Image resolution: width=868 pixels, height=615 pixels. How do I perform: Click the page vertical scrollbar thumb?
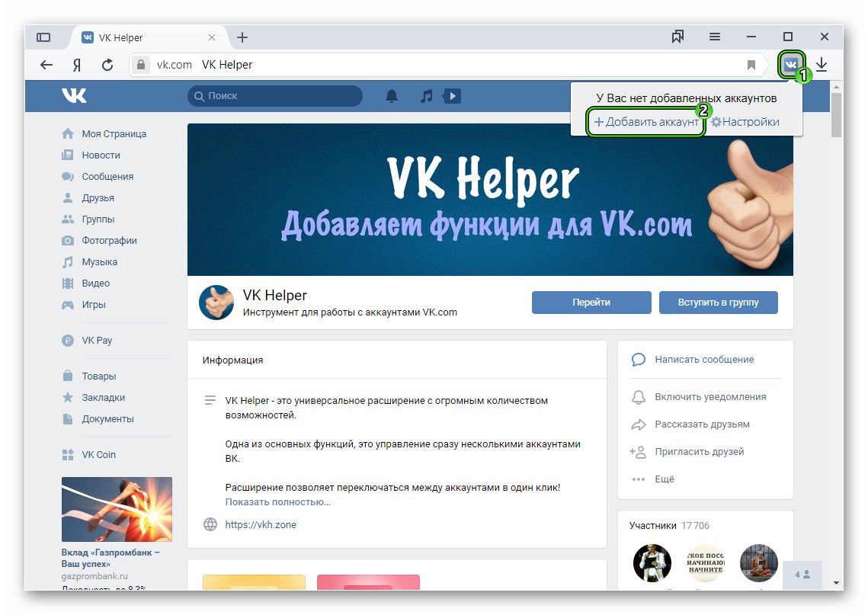[x=836, y=114]
